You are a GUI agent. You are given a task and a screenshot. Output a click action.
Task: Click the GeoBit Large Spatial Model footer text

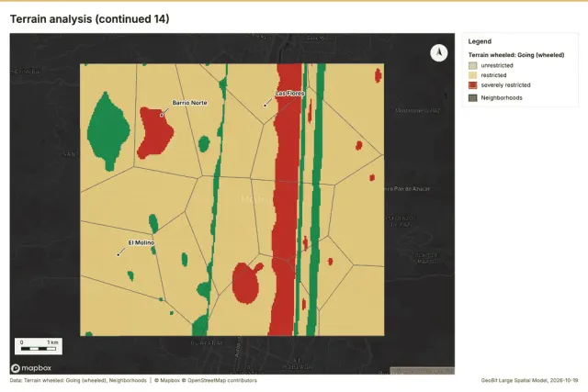(529, 380)
